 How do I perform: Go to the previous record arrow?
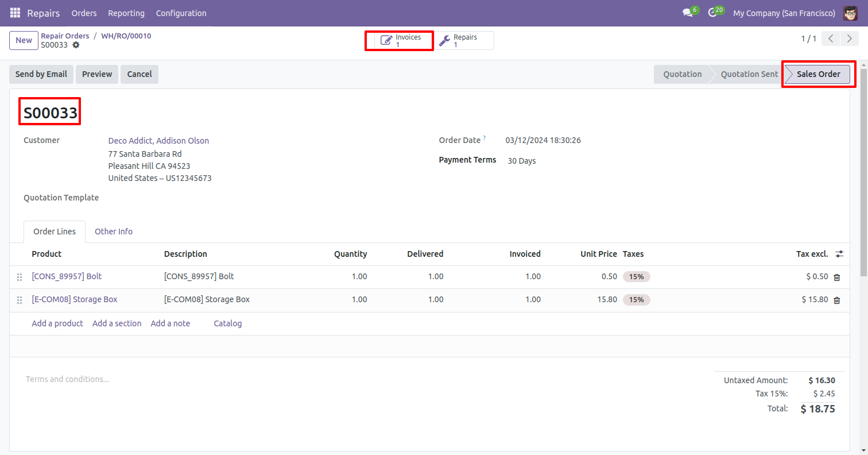830,39
